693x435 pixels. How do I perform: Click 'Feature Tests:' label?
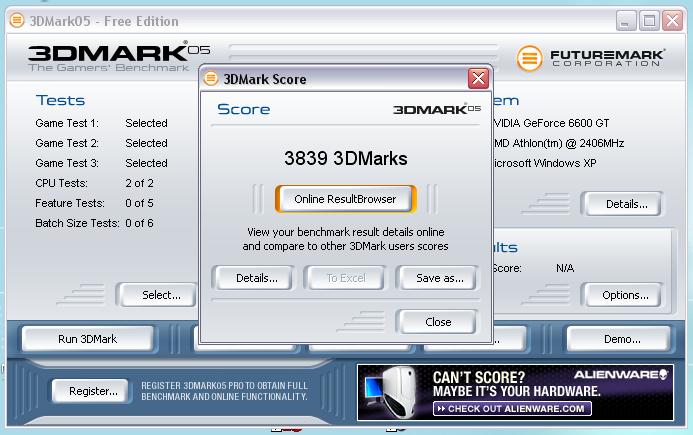point(70,203)
